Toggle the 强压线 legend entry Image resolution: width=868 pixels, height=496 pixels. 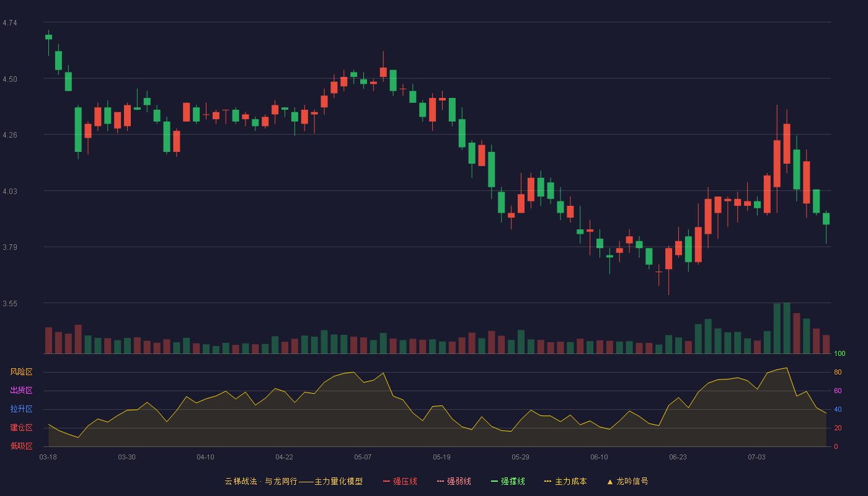[x=400, y=481]
